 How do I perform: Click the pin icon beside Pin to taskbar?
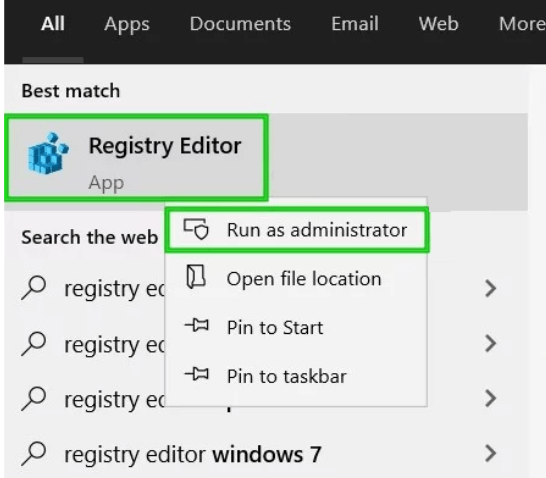click(x=197, y=375)
